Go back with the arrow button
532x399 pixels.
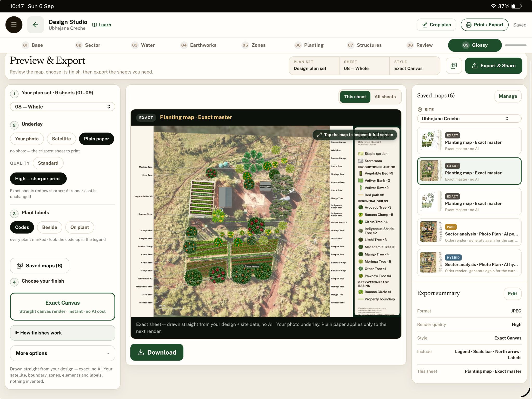tap(36, 25)
